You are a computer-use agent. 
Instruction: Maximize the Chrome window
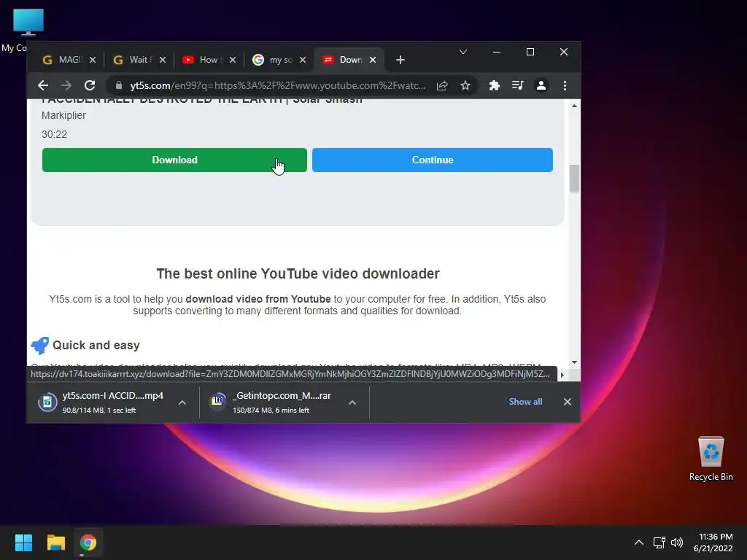530,52
